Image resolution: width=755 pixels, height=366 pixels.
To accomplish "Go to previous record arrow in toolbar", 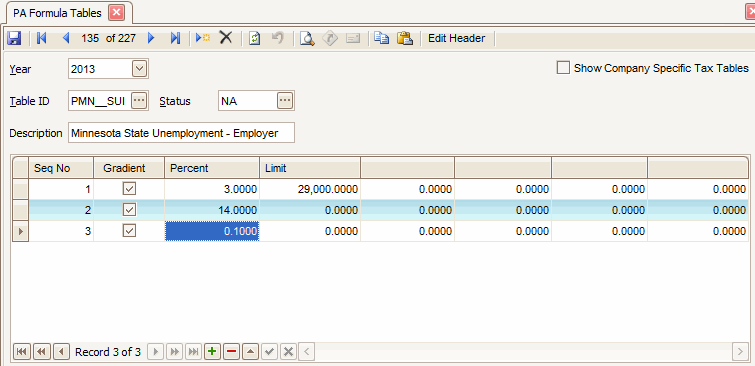I will 66,38.
